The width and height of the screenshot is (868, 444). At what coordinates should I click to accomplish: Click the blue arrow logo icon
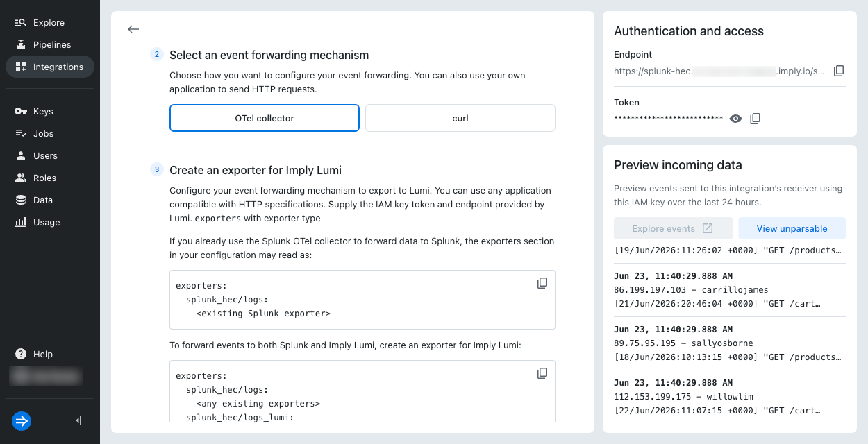[22, 420]
